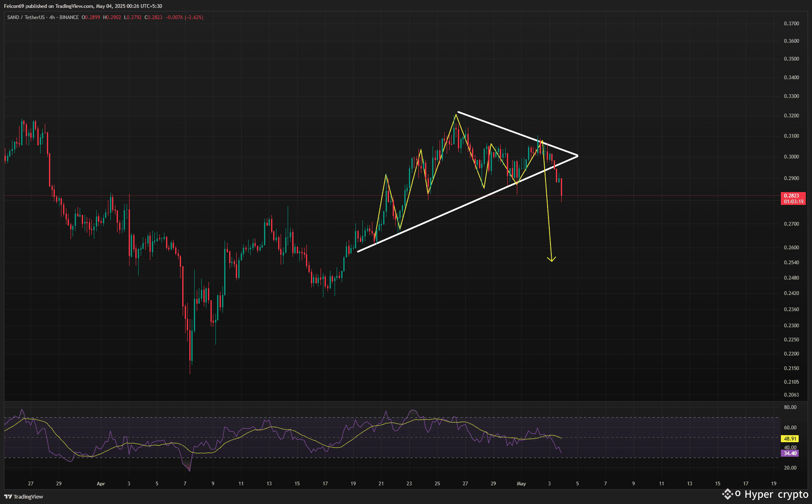The height and width of the screenshot is (504, 812).
Task: Click the Hyper crypto watermark logo icon
Action: 727,494
